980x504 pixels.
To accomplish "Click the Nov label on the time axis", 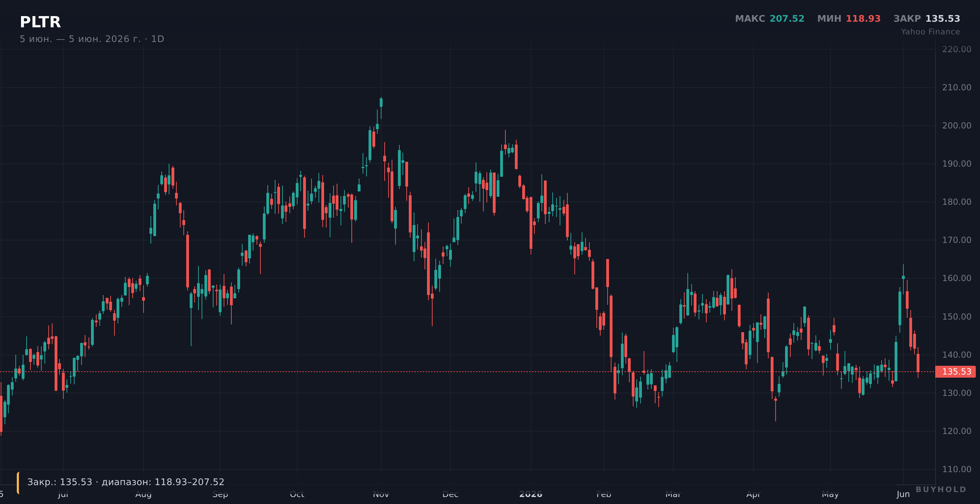I will coord(381,494).
